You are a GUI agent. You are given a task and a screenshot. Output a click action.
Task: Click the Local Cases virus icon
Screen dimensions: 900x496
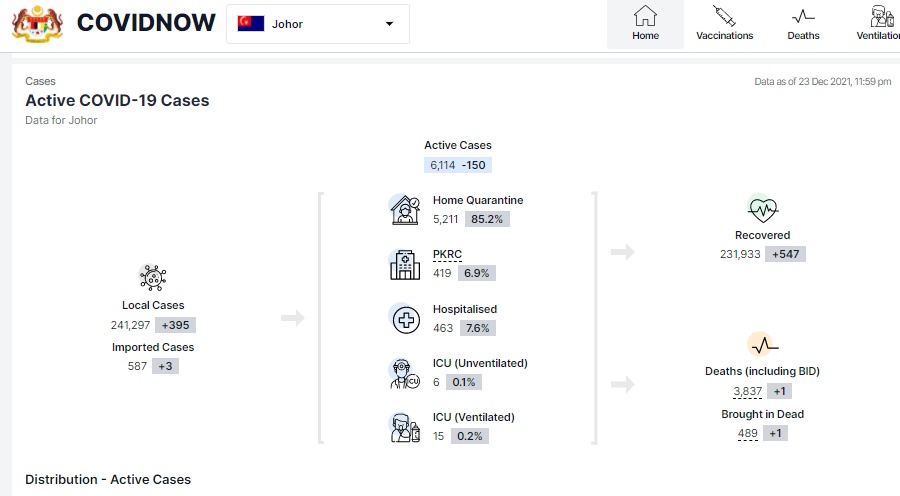[x=153, y=277]
